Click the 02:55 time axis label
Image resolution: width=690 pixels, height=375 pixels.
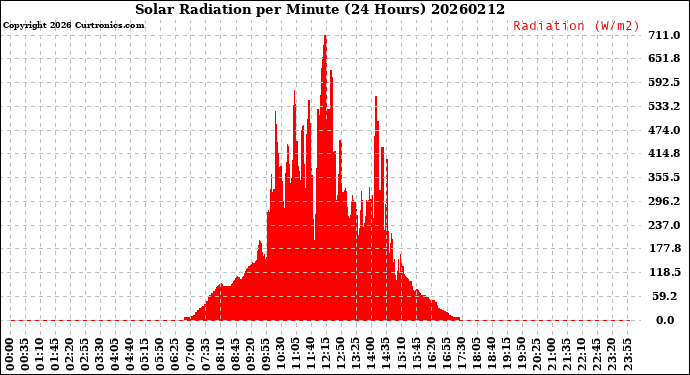tap(85, 355)
